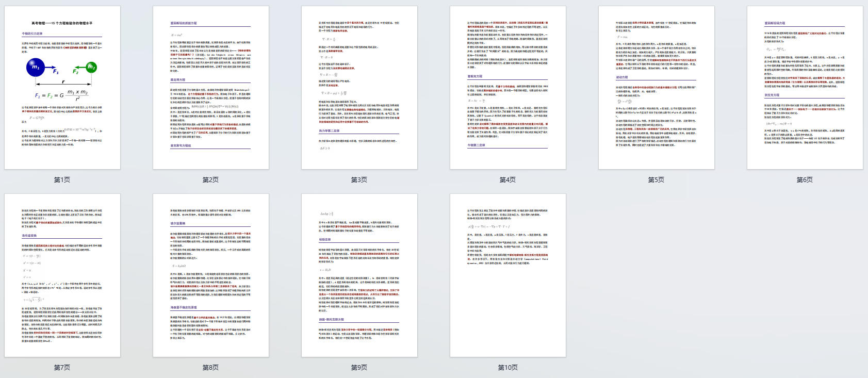Click the "第2页" page label
Screen dimensions: 868x378
tap(210, 180)
